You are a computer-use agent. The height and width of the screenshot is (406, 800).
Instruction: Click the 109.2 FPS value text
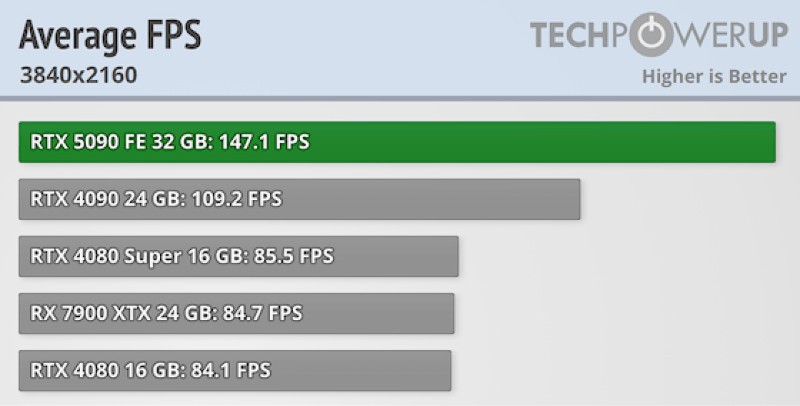click(x=237, y=199)
